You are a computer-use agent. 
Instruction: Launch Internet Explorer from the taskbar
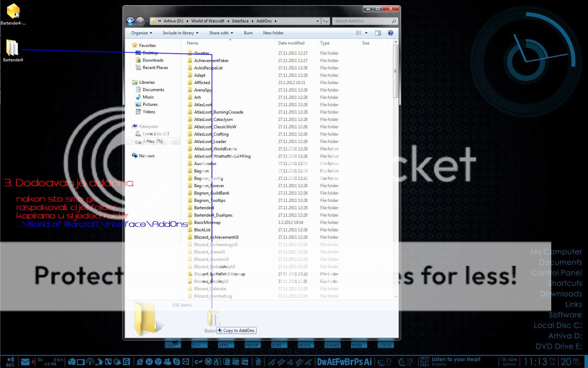click(140, 362)
